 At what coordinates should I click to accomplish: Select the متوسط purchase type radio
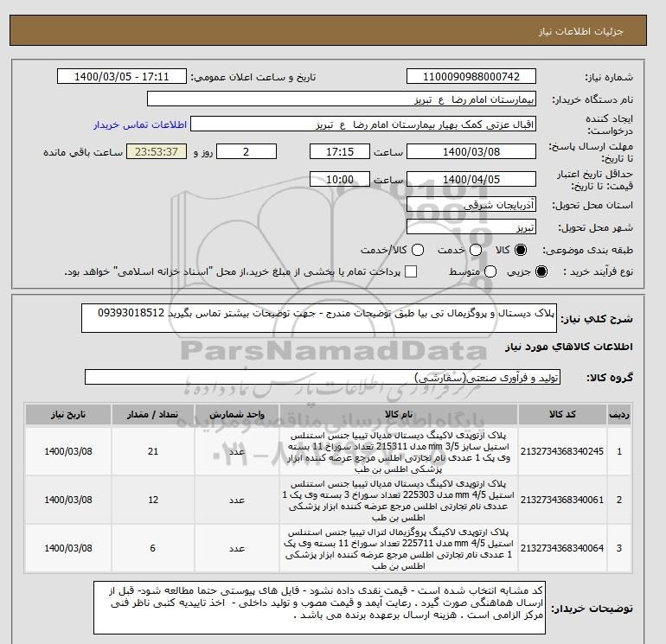[490, 271]
